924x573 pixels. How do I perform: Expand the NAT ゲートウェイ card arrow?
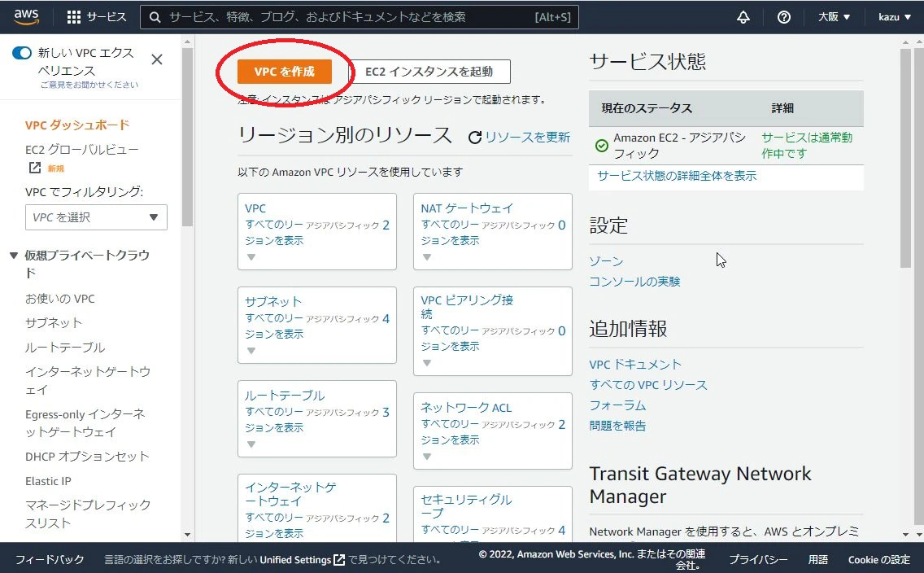click(x=427, y=257)
